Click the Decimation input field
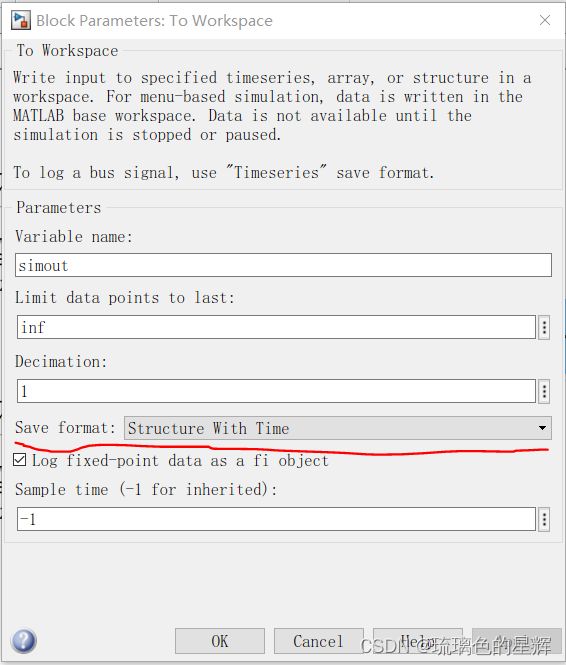566x665 pixels. point(276,391)
